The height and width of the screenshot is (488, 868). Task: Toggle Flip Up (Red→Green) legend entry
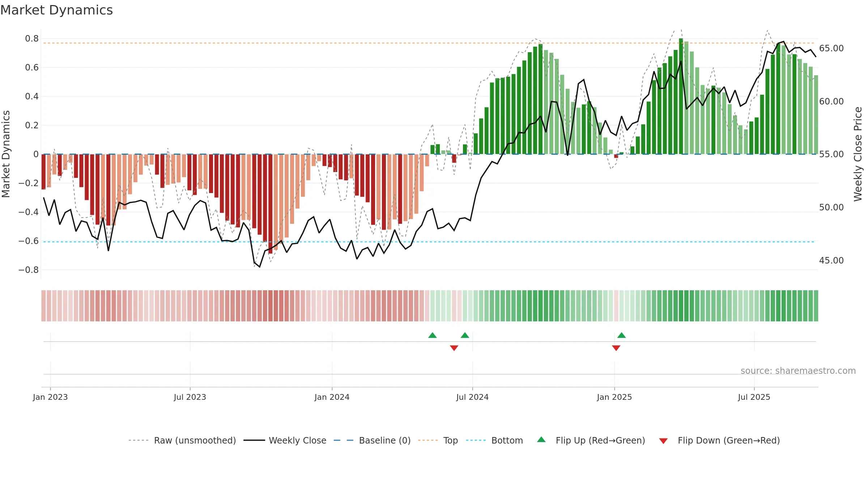pyautogui.click(x=591, y=440)
